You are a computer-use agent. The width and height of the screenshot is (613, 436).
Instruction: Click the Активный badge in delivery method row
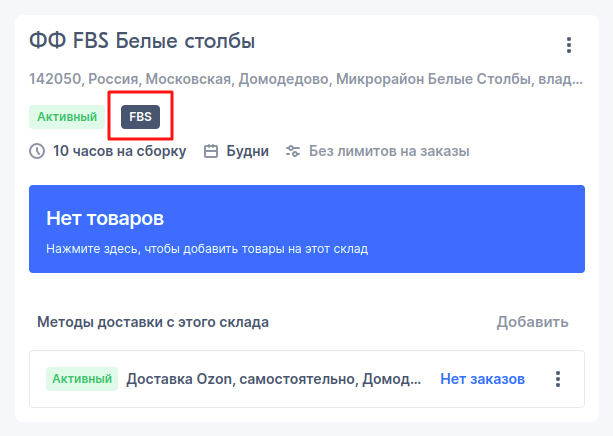click(x=82, y=379)
